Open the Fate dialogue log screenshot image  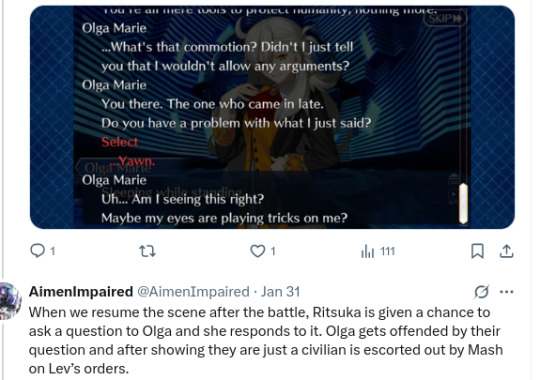[x=272, y=117]
